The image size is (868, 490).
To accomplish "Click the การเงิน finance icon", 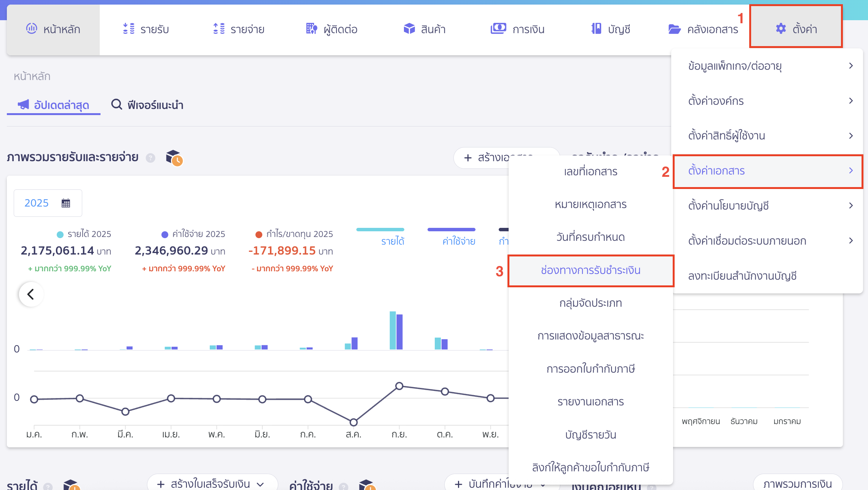I will (x=498, y=29).
